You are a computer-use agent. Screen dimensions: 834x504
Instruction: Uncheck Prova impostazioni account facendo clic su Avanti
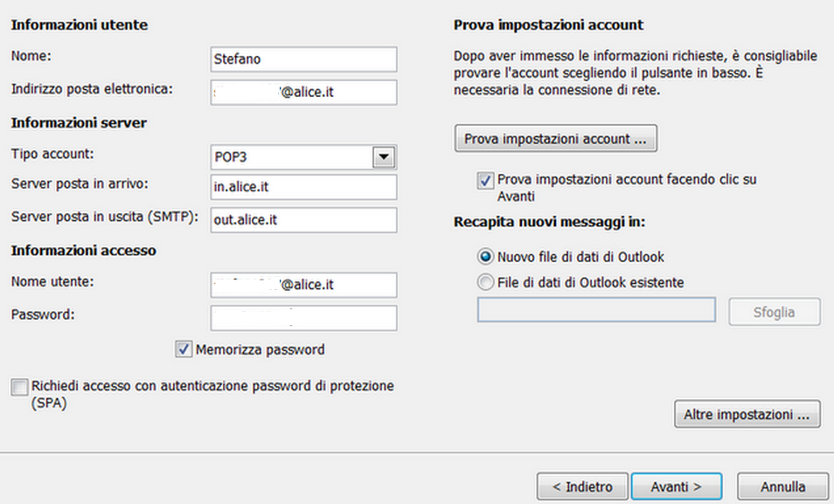coord(485,181)
